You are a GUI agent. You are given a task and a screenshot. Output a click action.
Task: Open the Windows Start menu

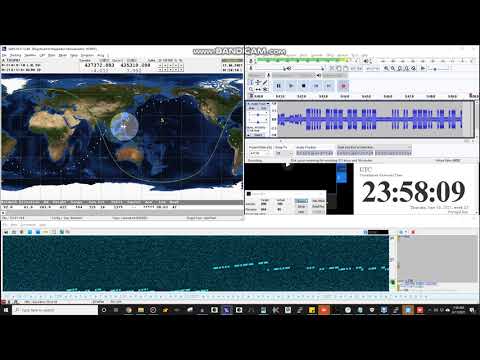coord(6,310)
